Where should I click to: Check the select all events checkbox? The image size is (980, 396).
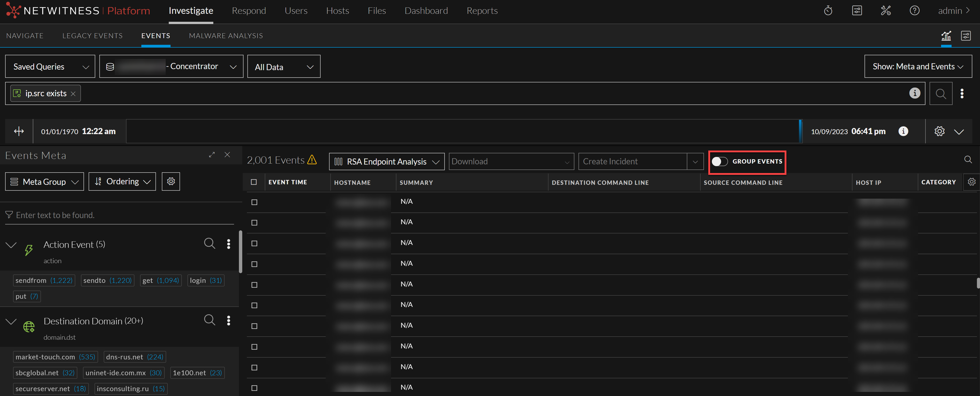[x=254, y=182]
